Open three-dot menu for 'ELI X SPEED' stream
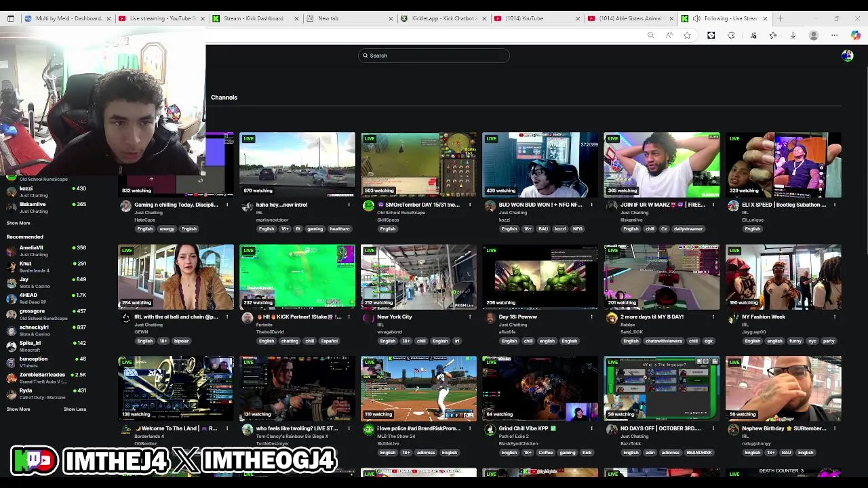 point(834,205)
